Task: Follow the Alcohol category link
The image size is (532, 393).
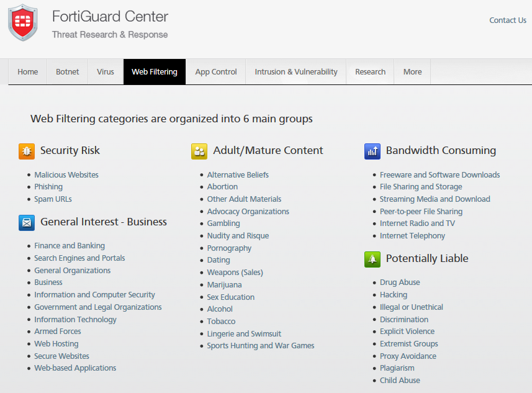Action: tap(220, 309)
